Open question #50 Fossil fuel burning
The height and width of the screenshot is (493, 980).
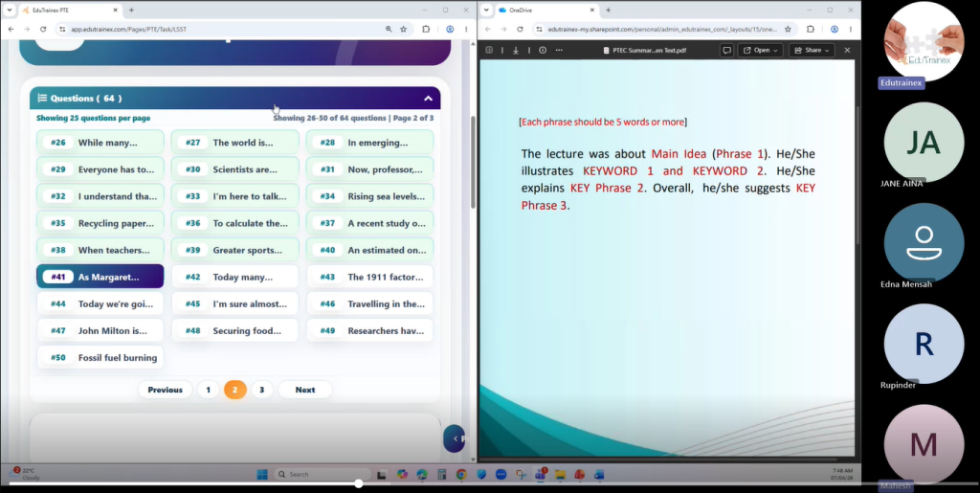[x=100, y=357]
